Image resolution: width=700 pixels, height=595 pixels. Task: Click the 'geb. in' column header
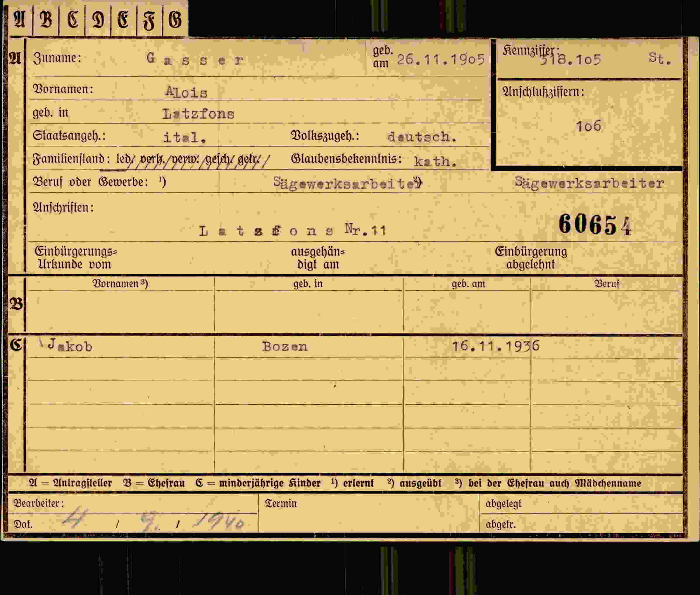(x=308, y=284)
